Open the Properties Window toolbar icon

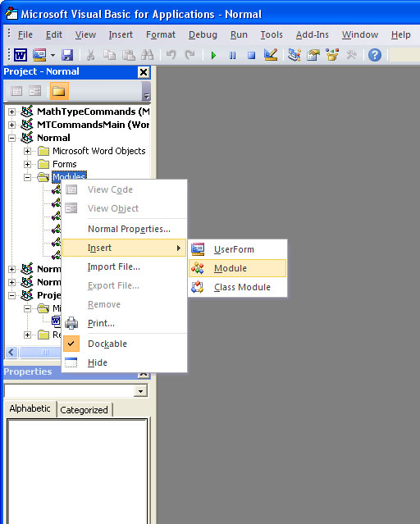tap(313, 55)
